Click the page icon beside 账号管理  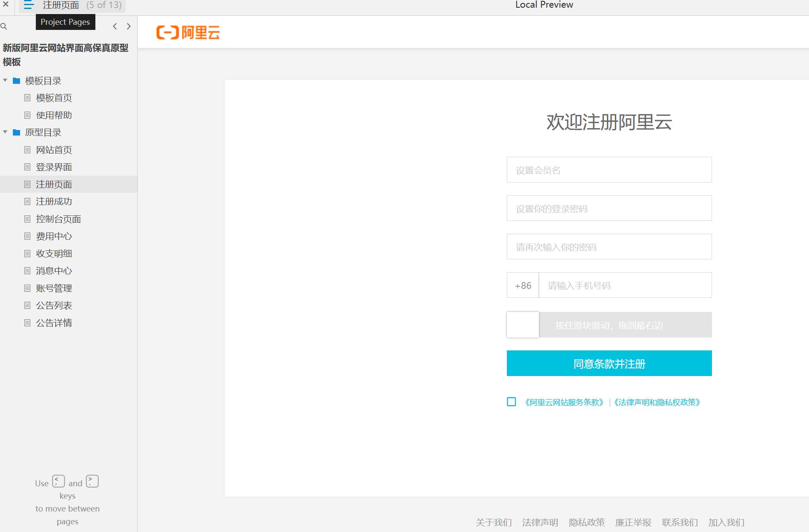27,288
